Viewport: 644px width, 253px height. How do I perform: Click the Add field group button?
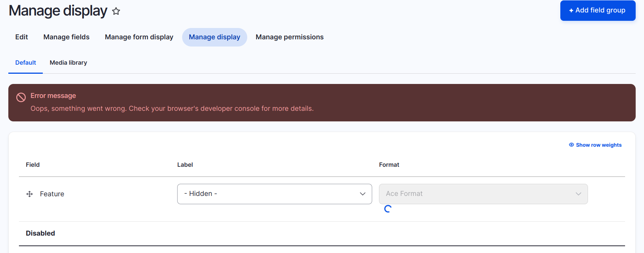pyautogui.click(x=597, y=10)
